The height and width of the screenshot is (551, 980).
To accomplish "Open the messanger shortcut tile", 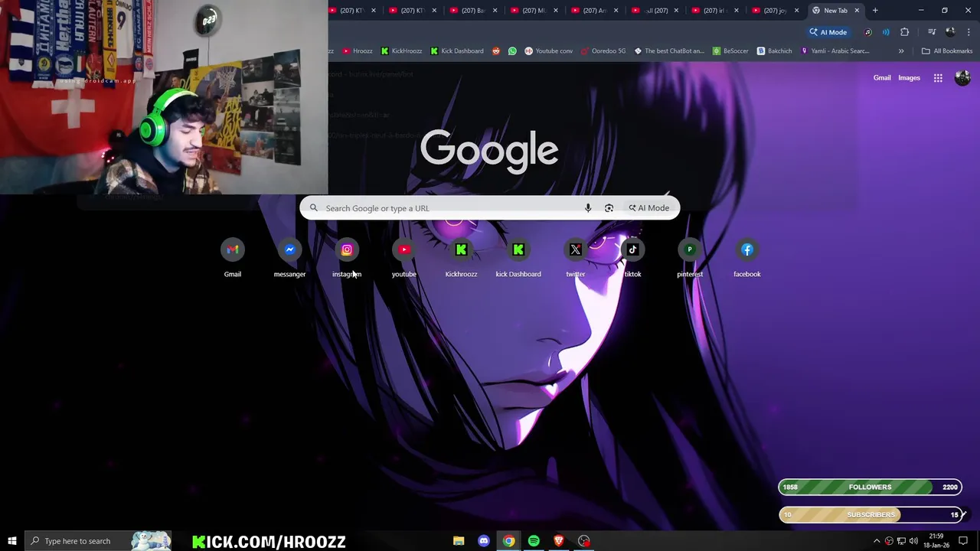I will (289, 259).
